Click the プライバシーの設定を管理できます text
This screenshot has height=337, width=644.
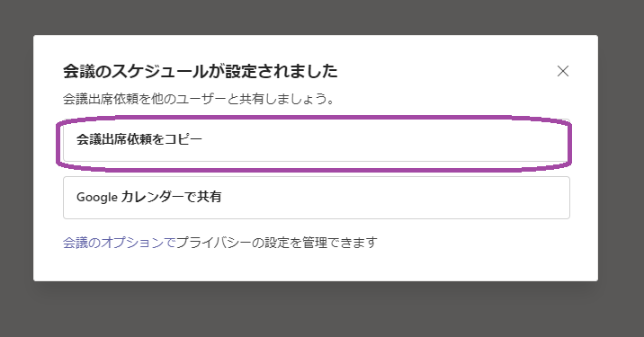tap(276, 243)
